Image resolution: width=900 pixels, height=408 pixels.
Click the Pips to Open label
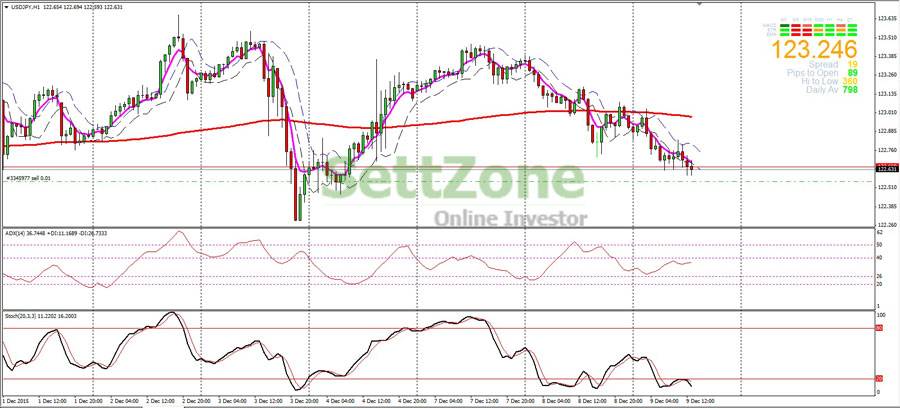coord(813,73)
